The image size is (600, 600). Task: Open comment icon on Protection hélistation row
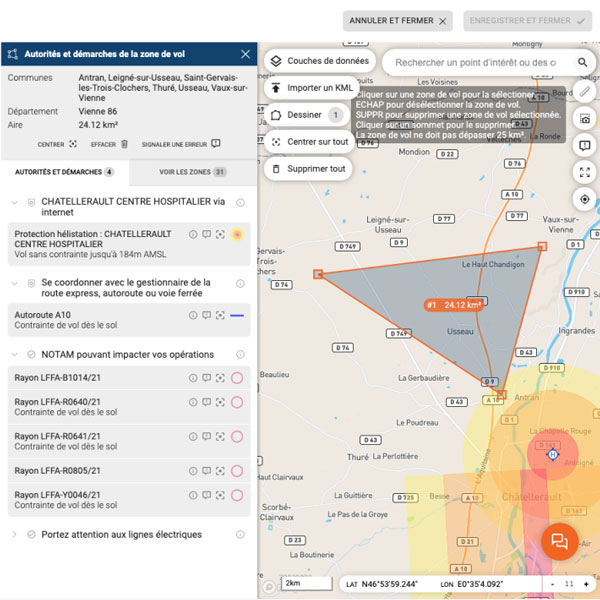tap(207, 234)
